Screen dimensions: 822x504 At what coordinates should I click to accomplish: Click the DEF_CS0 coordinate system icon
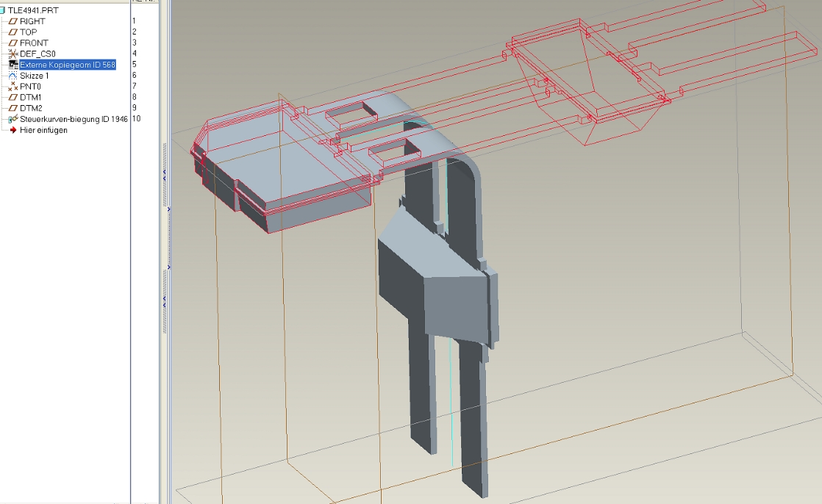pyautogui.click(x=13, y=54)
